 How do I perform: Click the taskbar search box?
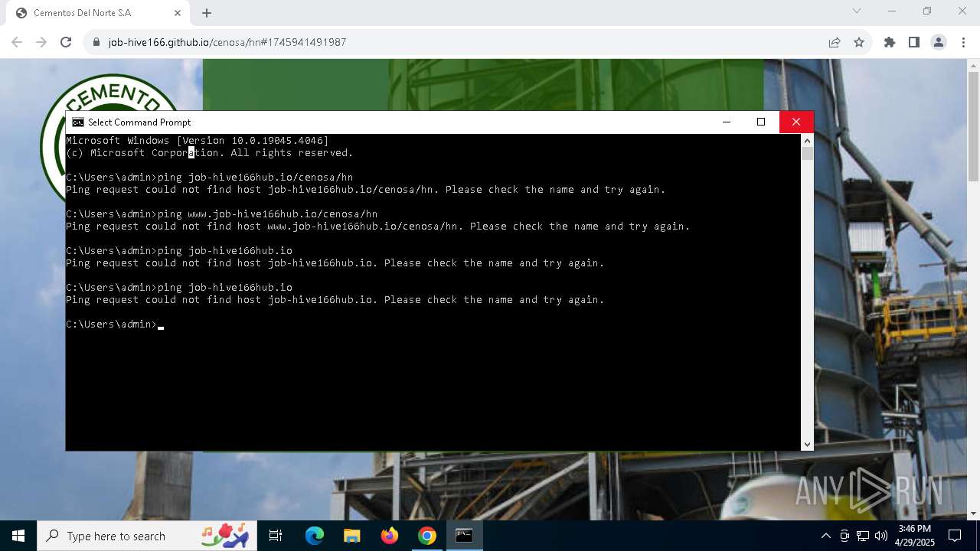tap(148, 536)
